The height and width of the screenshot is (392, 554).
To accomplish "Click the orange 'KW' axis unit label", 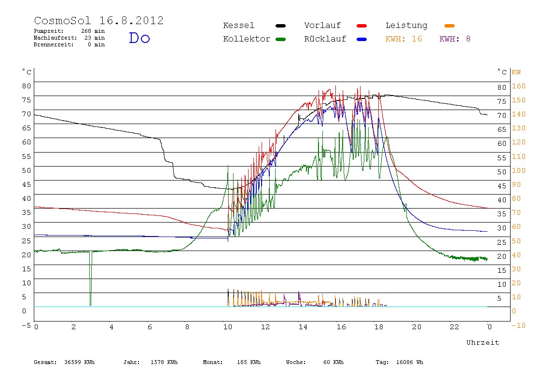I will coord(516,72).
